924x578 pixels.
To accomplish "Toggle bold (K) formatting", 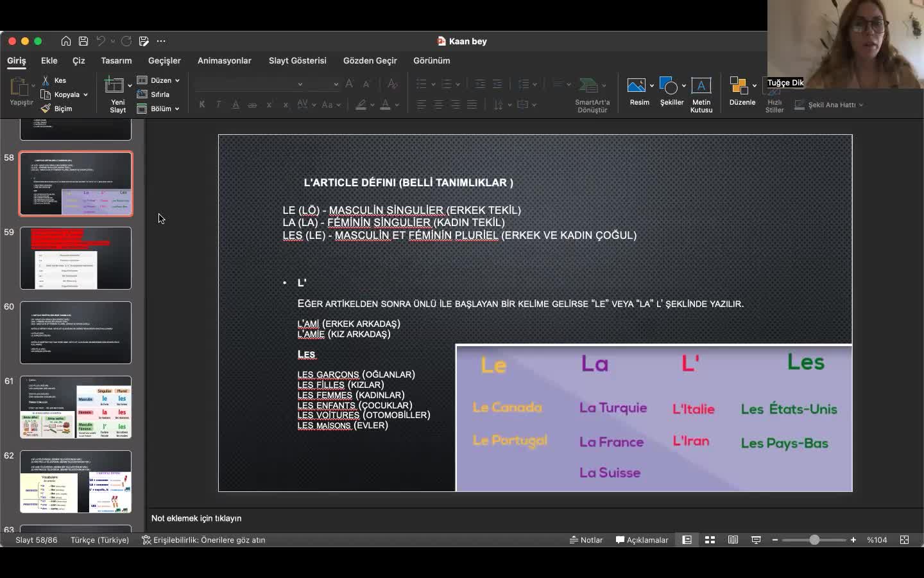I will click(x=202, y=105).
